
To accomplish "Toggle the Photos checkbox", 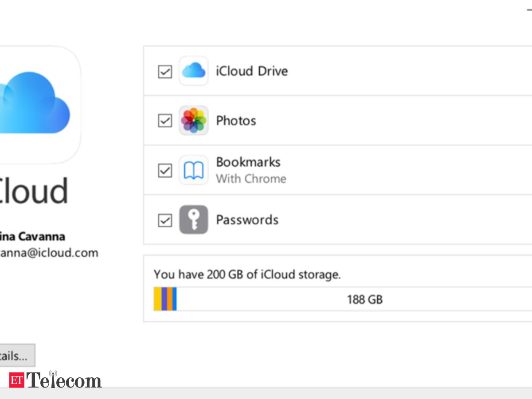I will [165, 121].
